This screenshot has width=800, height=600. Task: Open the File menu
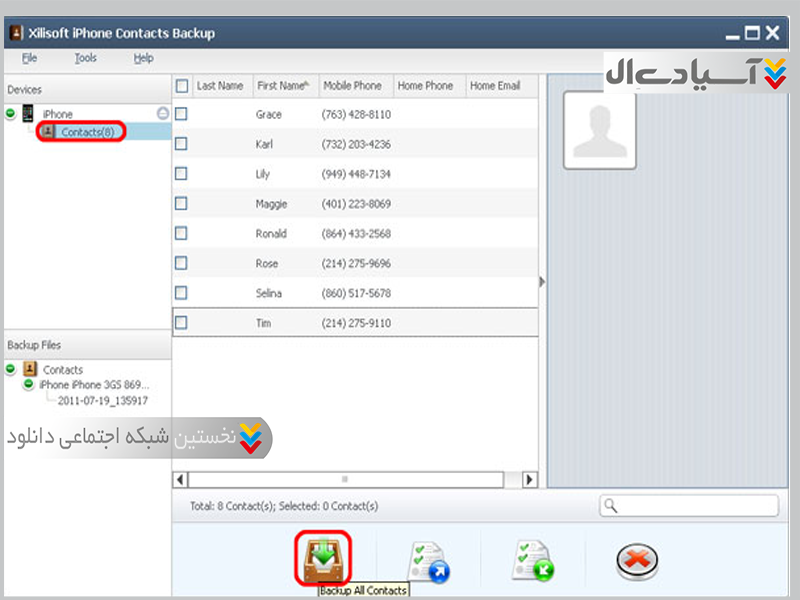pyautogui.click(x=29, y=58)
